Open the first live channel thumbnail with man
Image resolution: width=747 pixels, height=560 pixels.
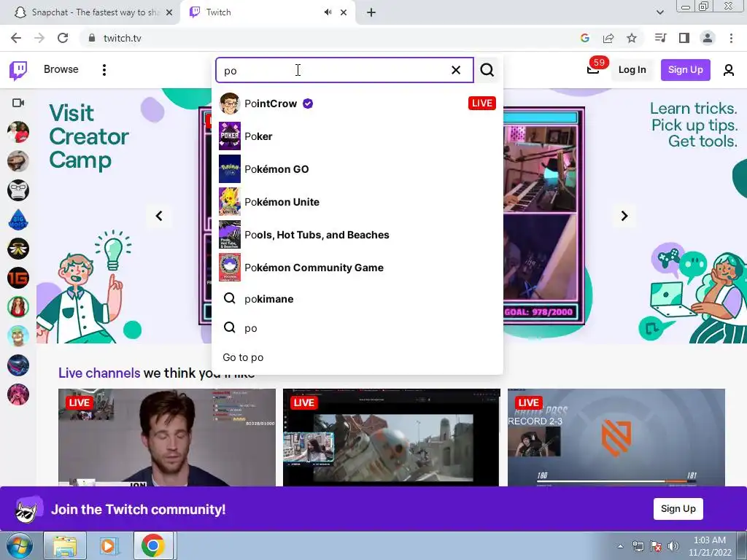coord(167,437)
